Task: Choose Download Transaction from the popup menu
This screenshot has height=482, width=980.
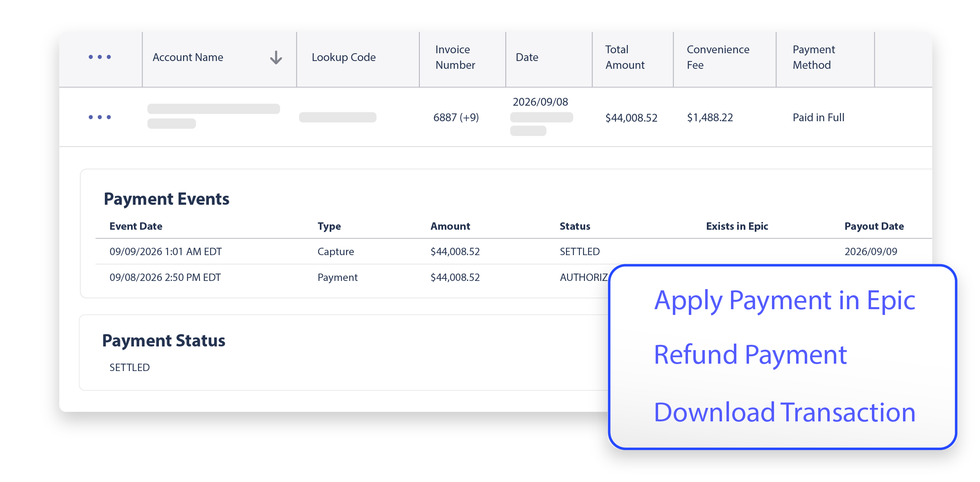Action: (x=784, y=412)
